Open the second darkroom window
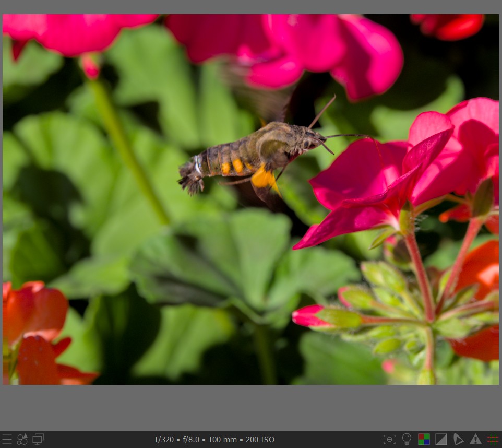502x448 pixels. 38,439
